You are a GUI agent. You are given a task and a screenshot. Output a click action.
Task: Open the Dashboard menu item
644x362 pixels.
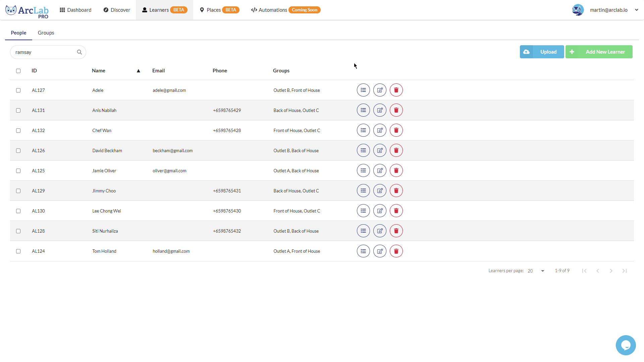pos(75,10)
